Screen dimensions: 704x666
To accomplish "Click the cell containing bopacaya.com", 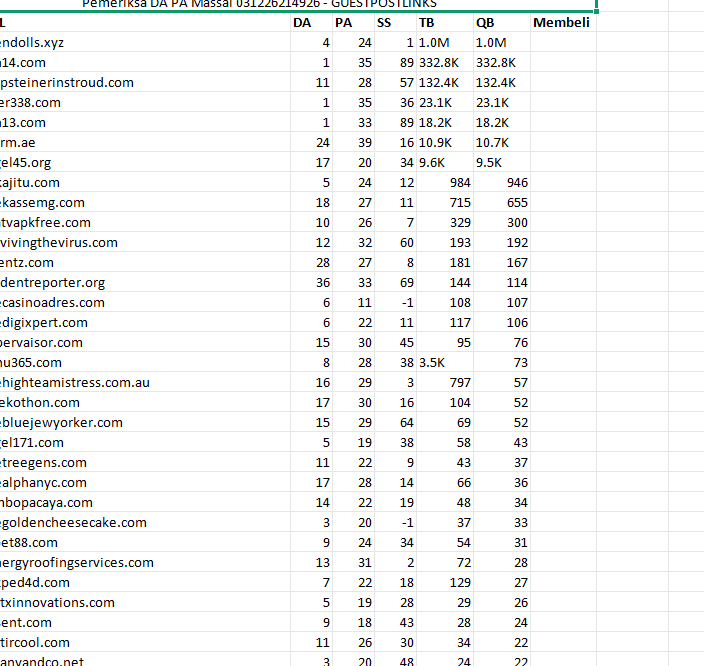I will [x=145, y=502].
